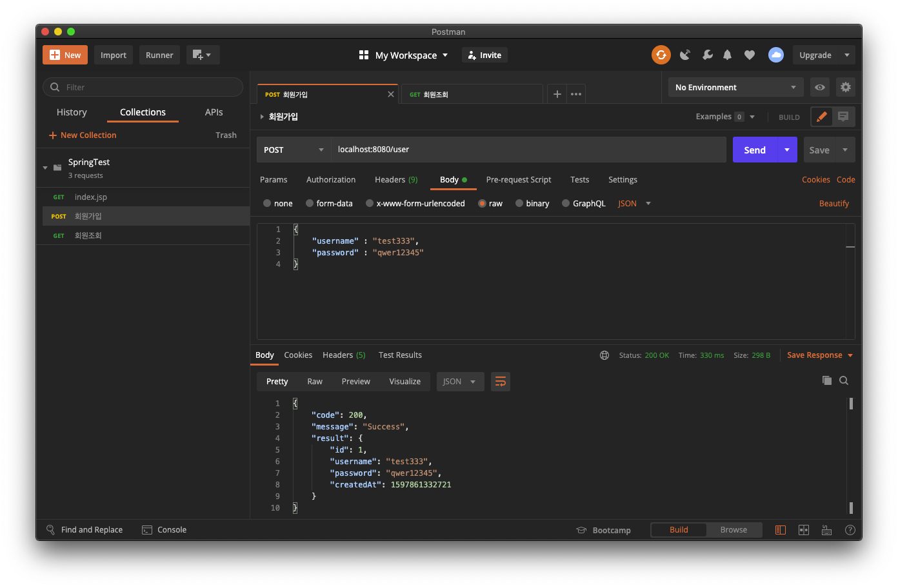This screenshot has height=588, width=898.
Task: Open the request Headers (9) tab
Action: coord(396,180)
